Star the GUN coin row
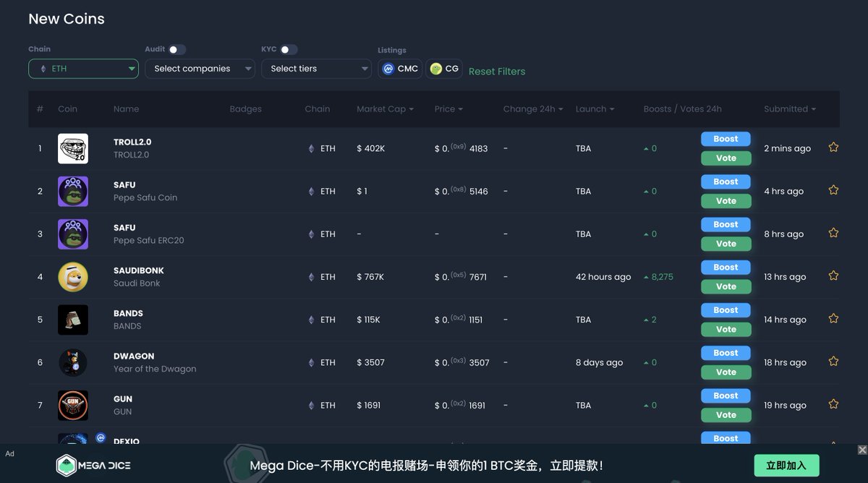 click(x=833, y=403)
